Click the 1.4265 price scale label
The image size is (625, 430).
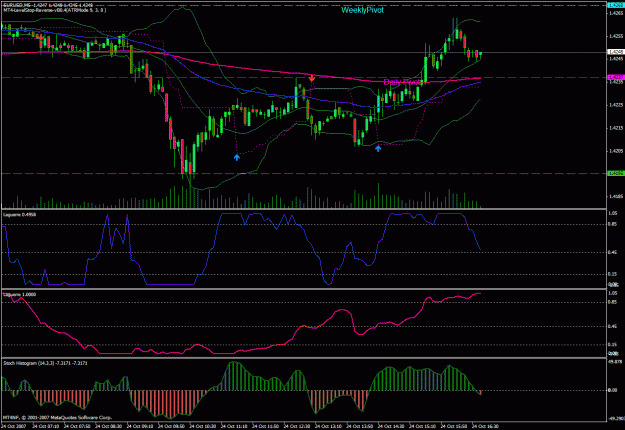(616, 13)
